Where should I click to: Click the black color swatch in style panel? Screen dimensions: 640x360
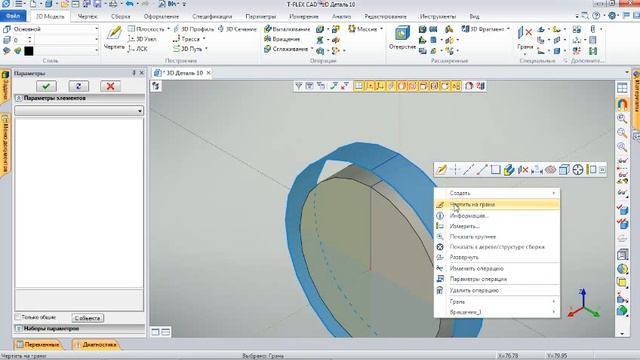pyautogui.click(x=29, y=51)
